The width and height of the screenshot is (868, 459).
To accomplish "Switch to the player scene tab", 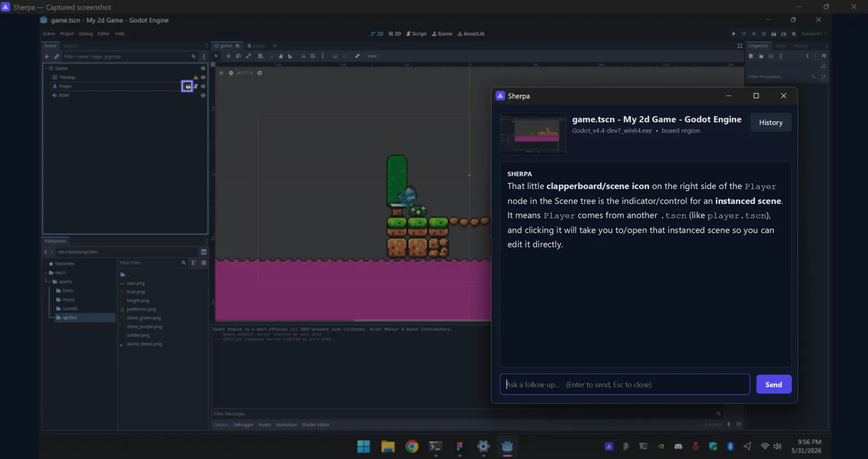I will click(257, 46).
